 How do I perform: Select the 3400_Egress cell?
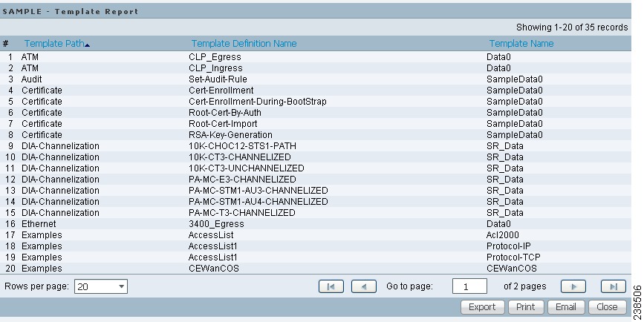[216, 224]
